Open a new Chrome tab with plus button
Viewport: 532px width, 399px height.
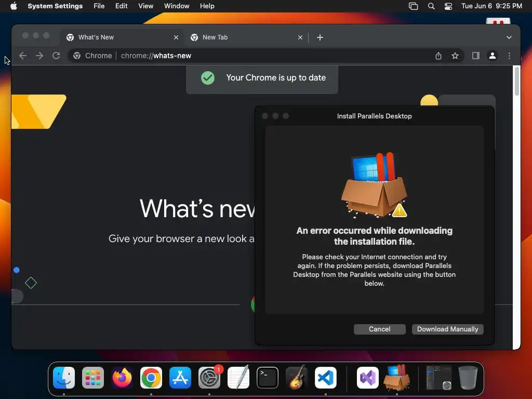[x=320, y=37]
